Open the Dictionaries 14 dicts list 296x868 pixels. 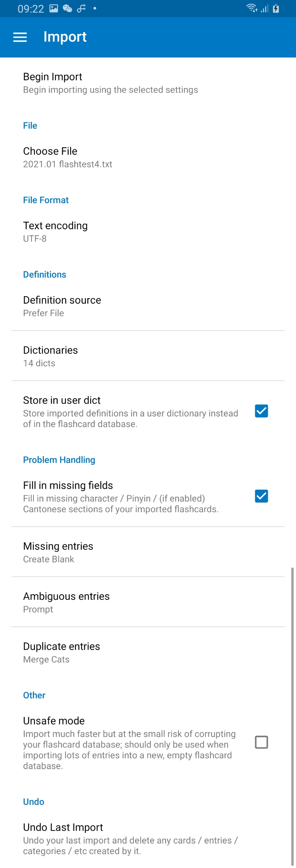(148, 356)
